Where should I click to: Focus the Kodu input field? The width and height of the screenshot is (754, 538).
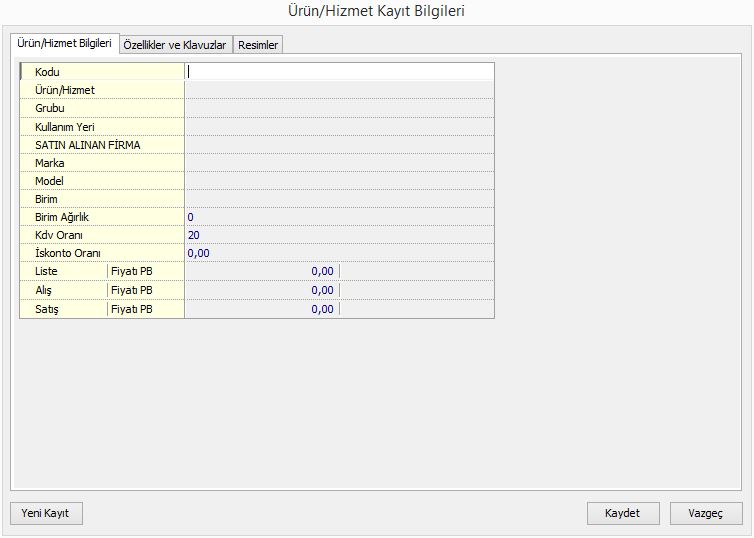(340, 72)
